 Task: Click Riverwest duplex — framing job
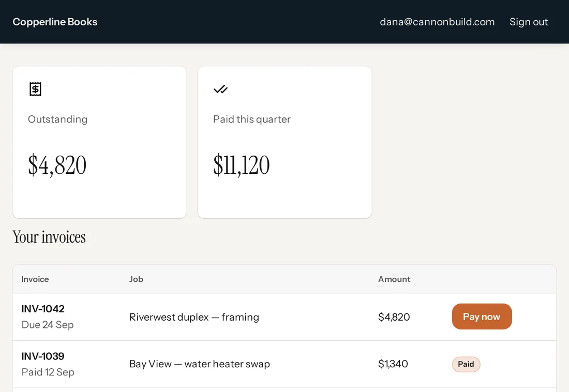(194, 317)
